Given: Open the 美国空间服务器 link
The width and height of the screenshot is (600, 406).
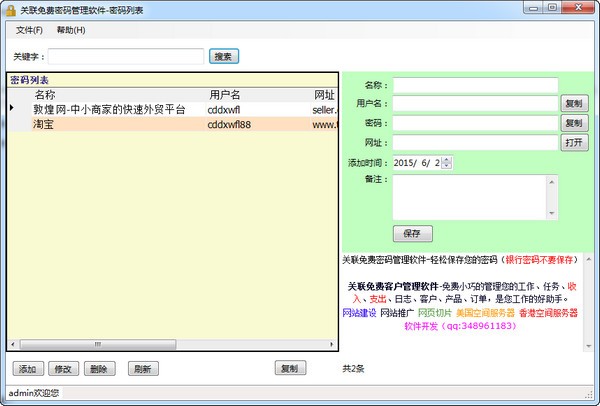Looking at the screenshot, I should coord(486,313).
